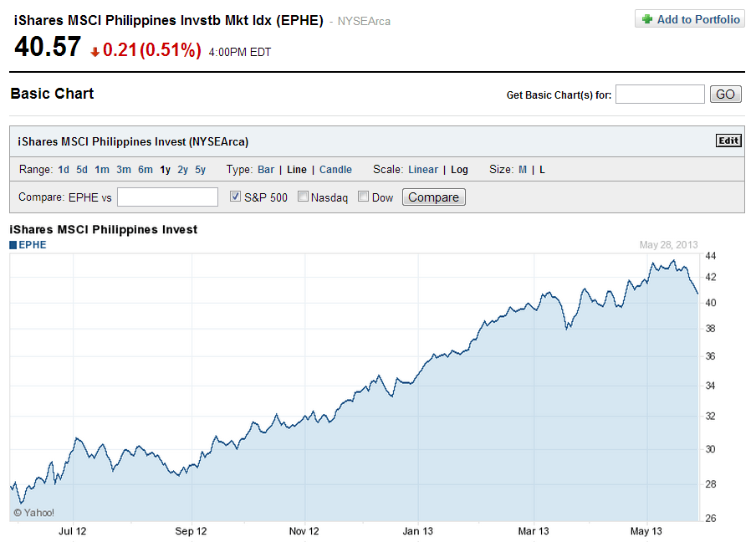Click the Mar 13 axis label
The image size is (756, 542).
coord(534,531)
